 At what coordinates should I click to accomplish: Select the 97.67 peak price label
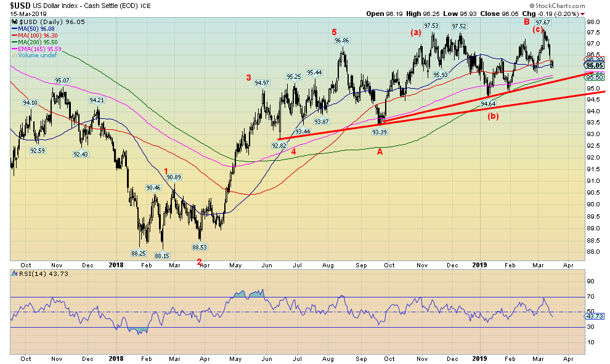(543, 23)
